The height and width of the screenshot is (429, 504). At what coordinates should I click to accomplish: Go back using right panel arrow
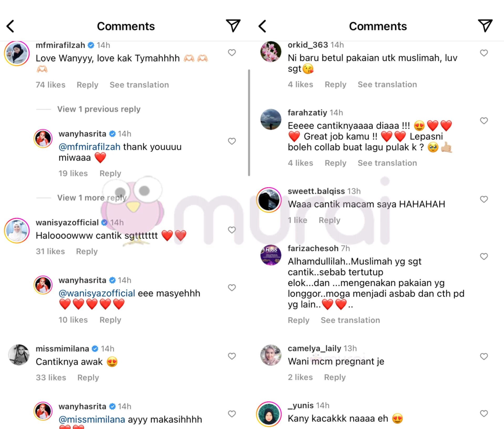[262, 26]
